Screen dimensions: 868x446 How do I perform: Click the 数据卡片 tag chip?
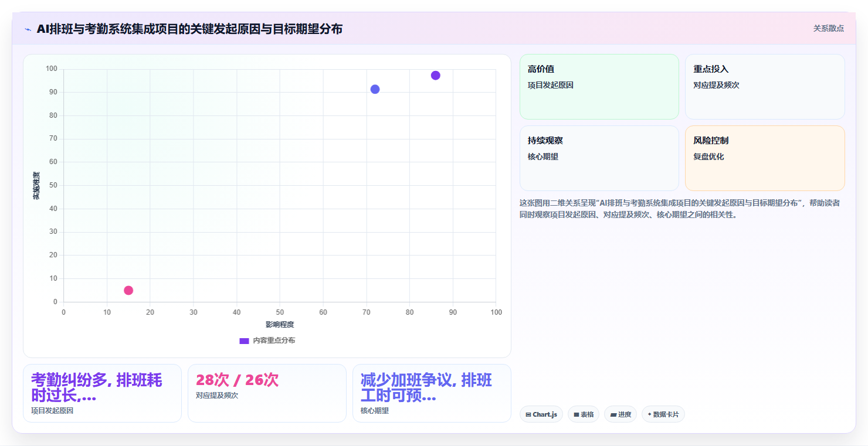pos(663,414)
